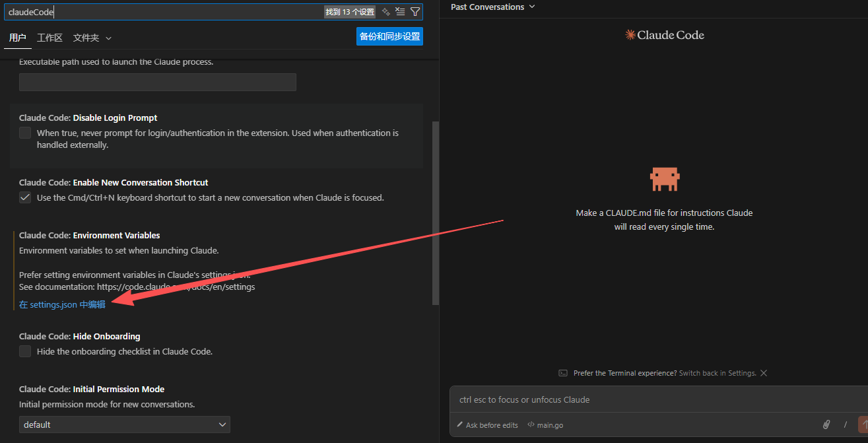
Task: Toggle Disable Login Prompt checkbox
Action: pyautogui.click(x=25, y=133)
